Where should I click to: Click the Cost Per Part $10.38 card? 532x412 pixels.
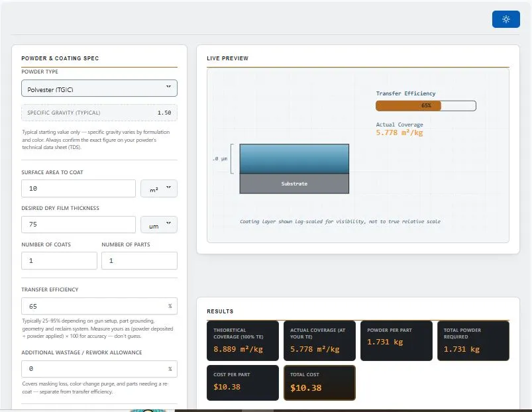(x=242, y=383)
